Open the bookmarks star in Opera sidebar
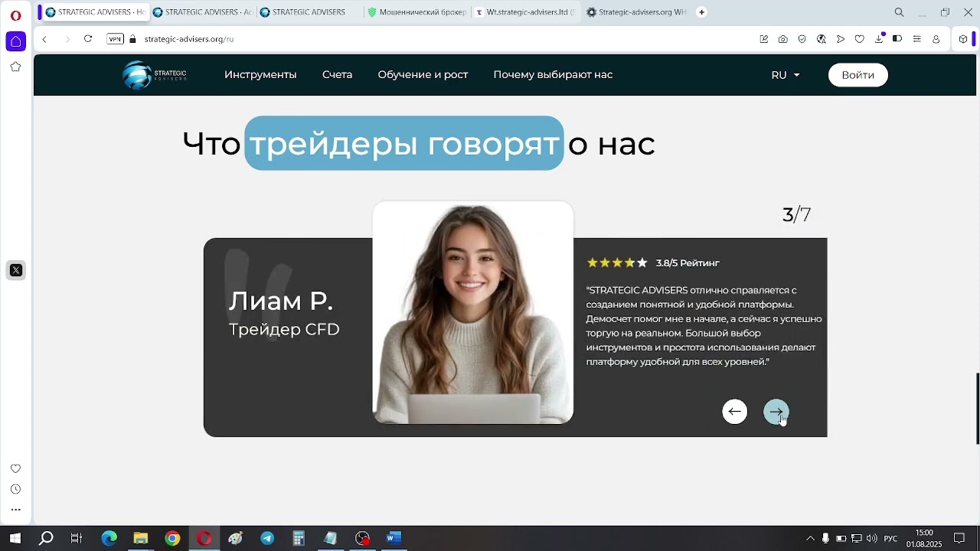 click(x=15, y=67)
